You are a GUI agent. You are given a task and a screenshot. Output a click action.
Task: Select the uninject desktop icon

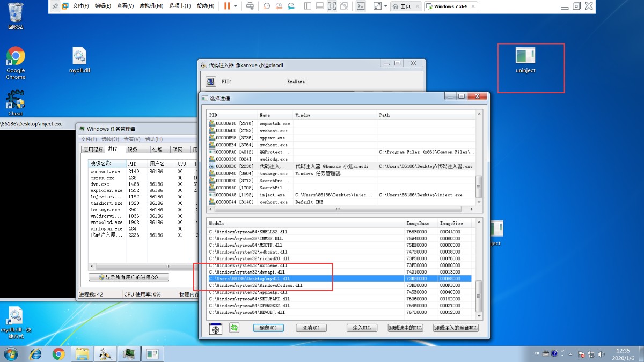(525, 60)
